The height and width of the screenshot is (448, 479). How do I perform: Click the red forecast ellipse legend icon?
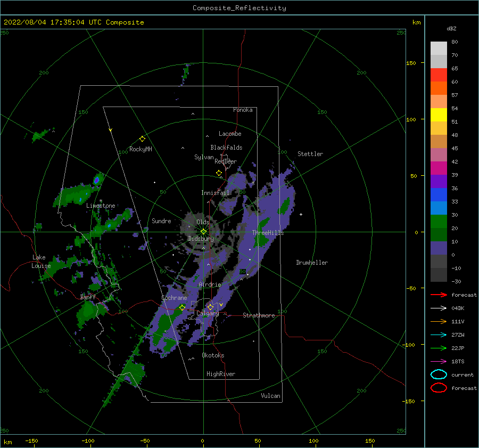coord(439,388)
